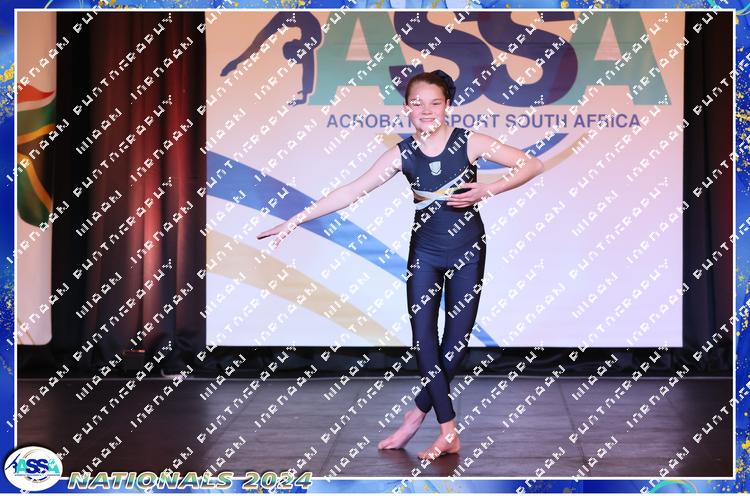Click the NATIONALS 2024 caption text

point(190,480)
